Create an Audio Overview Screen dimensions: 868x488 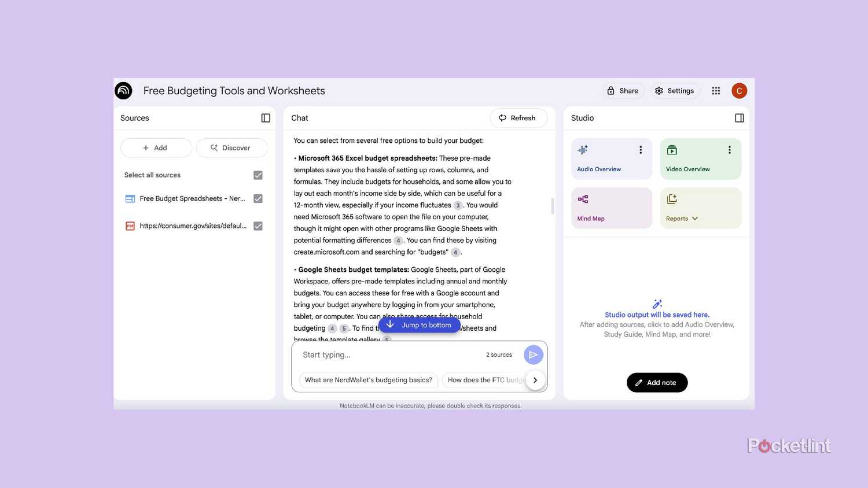611,159
